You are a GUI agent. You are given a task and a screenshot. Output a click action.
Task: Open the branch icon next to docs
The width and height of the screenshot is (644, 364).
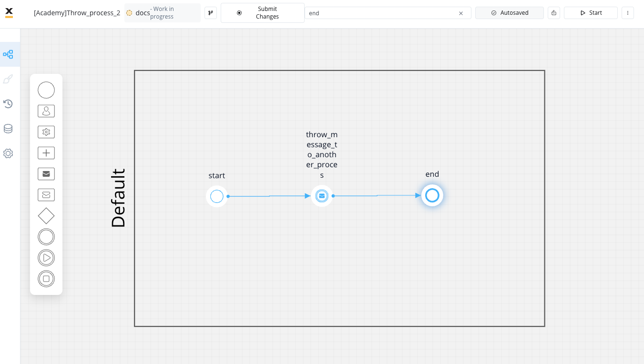211,13
